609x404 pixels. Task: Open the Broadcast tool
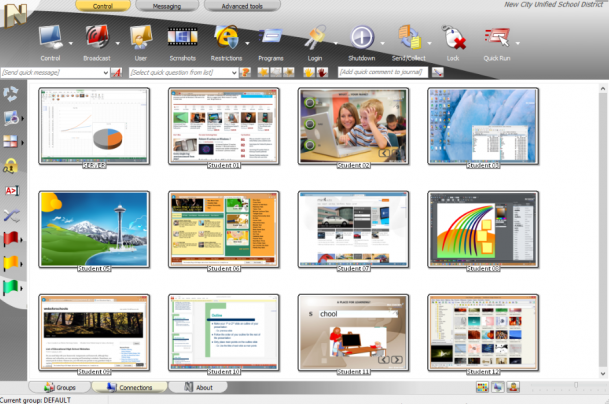click(97, 37)
